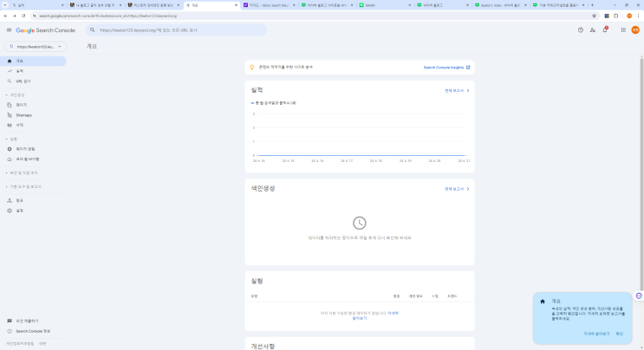Click the URL inspection search field
The height and width of the screenshot is (350, 644).
pos(176,30)
